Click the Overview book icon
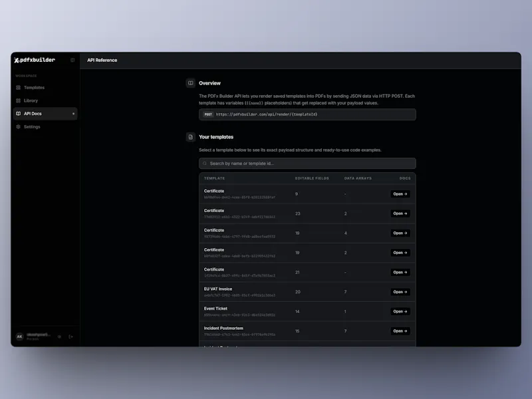532x399 pixels. pyautogui.click(x=191, y=83)
